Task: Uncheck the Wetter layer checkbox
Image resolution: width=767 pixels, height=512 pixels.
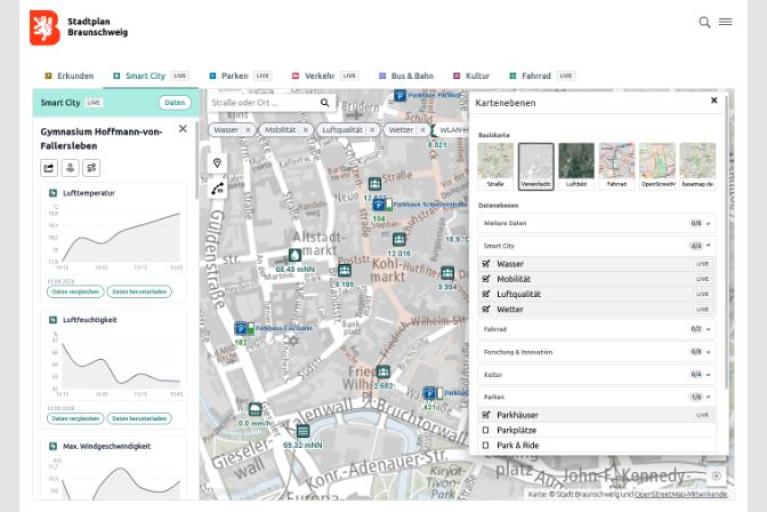Action: point(486,309)
